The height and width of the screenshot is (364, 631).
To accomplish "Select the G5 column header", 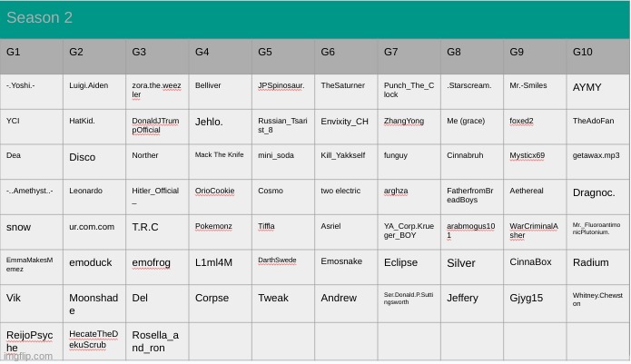I will pos(283,56).
